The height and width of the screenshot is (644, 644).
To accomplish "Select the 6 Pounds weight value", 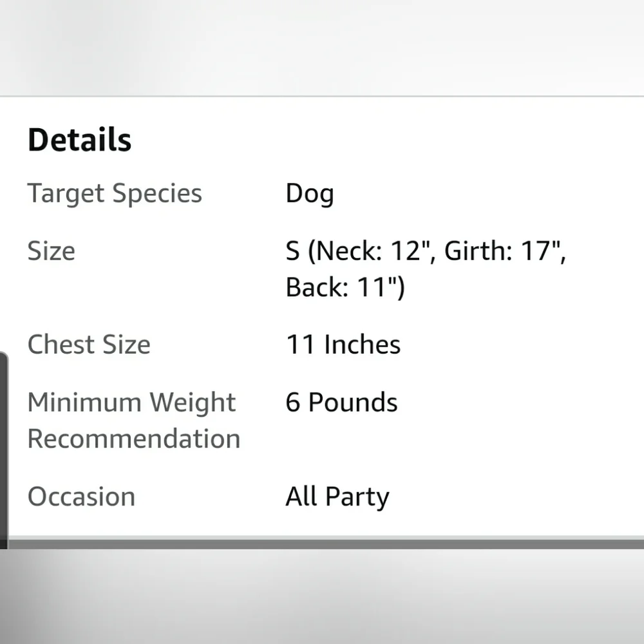I will pyautogui.click(x=341, y=402).
